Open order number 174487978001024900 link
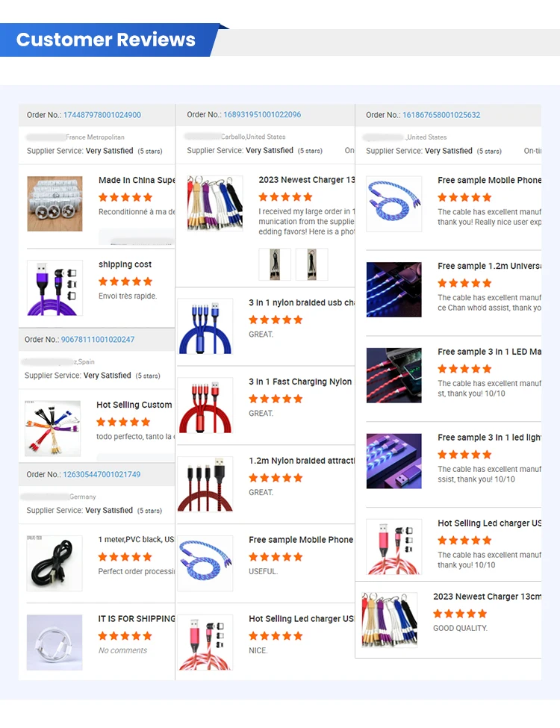This screenshot has height=728, width=560. [x=102, y=115]
